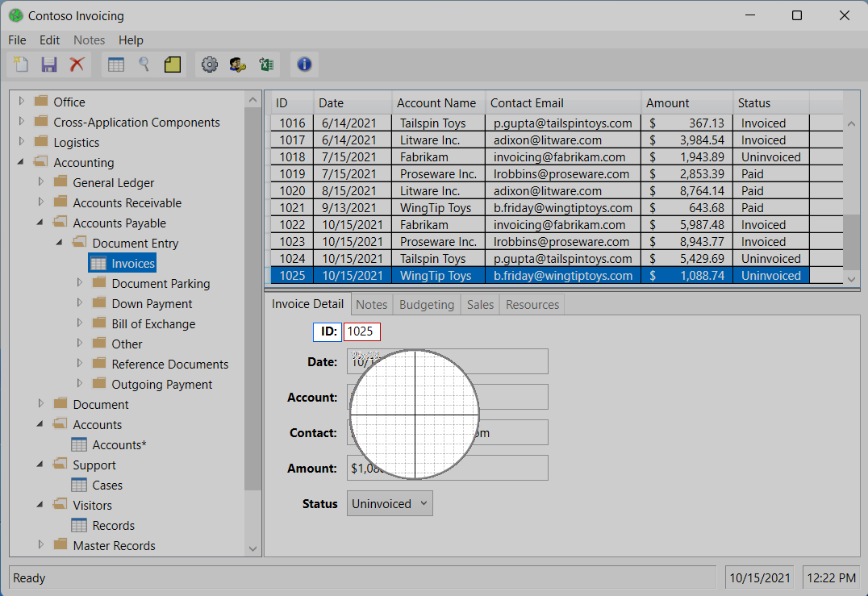The image size is (868, 596).
Task: Expand the Office tree node
Action: pos(21,101)
